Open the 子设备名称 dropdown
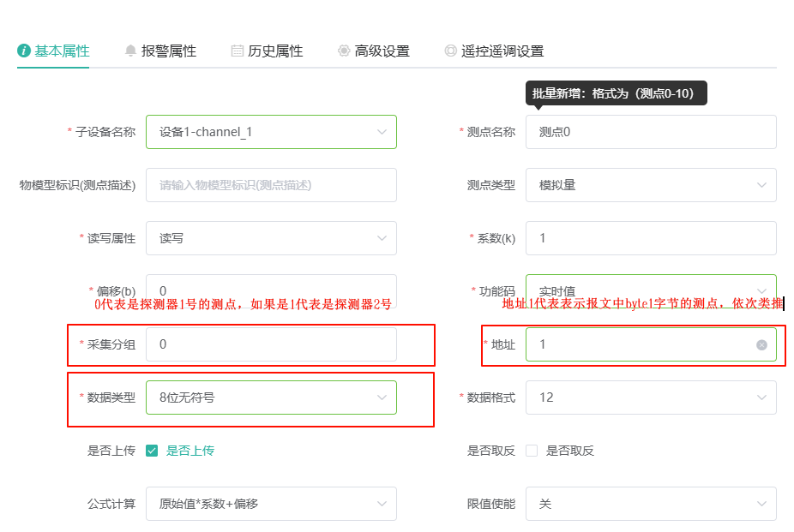This screenshot has width=794, height=532. point(272,132)
